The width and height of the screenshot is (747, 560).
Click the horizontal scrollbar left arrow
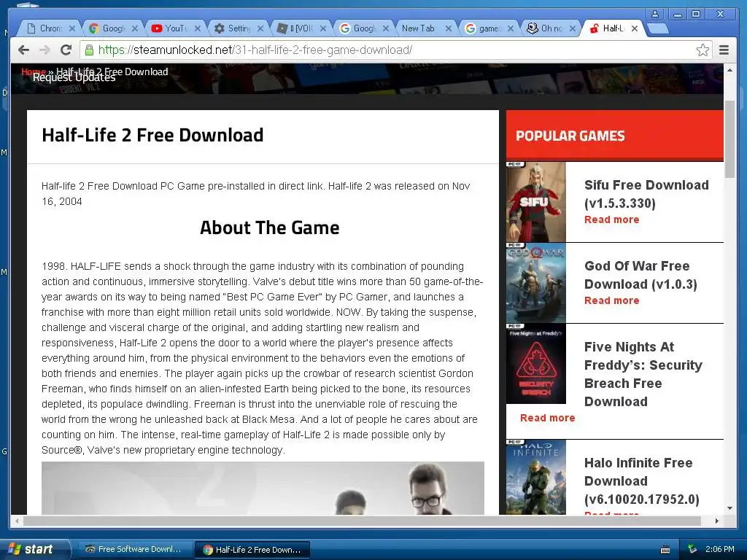point(18,521)
